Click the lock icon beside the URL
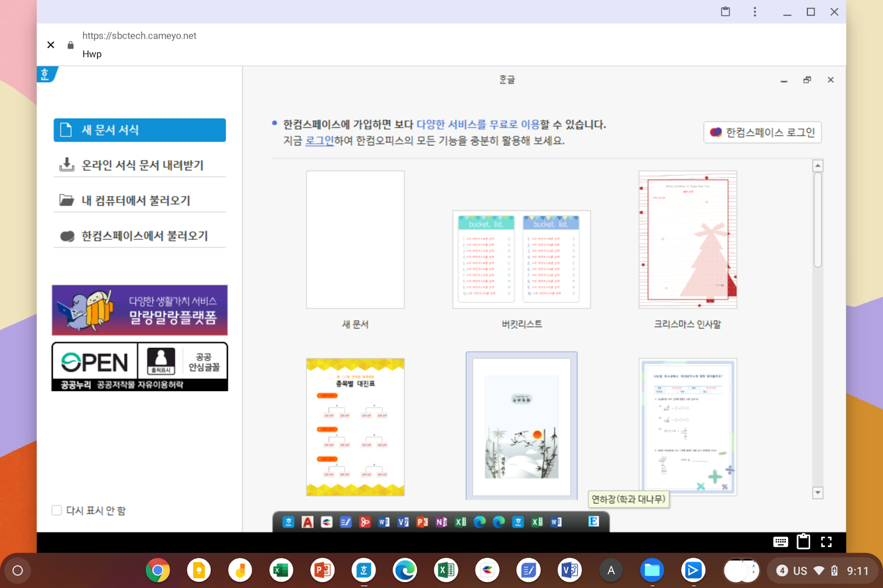Viewport: 883px width, 588px height. (71, 45)
